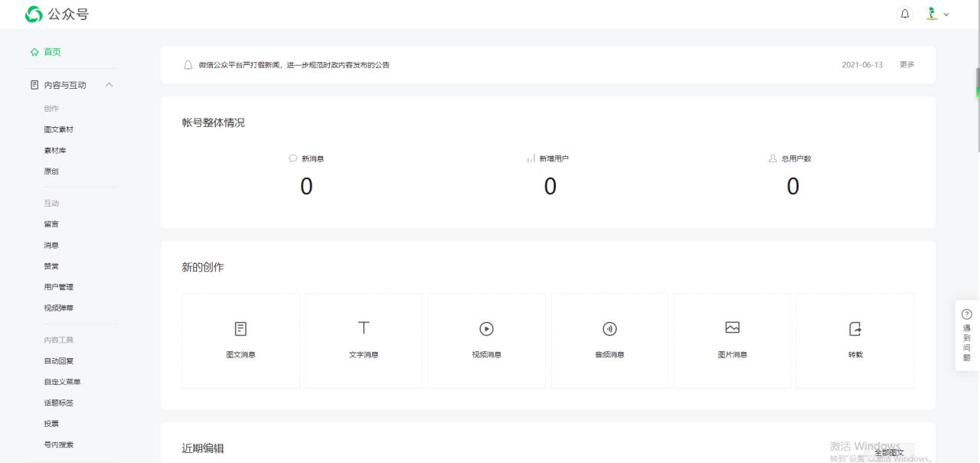Select the 视频消息 play icon
Viewport: 980px width, 463px height.
coord(486,328)
